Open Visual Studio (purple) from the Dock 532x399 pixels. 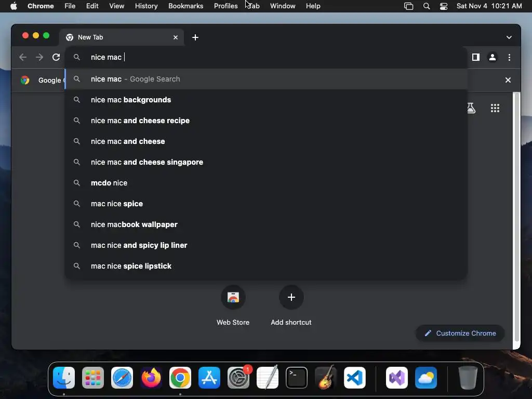click(396, 378)
